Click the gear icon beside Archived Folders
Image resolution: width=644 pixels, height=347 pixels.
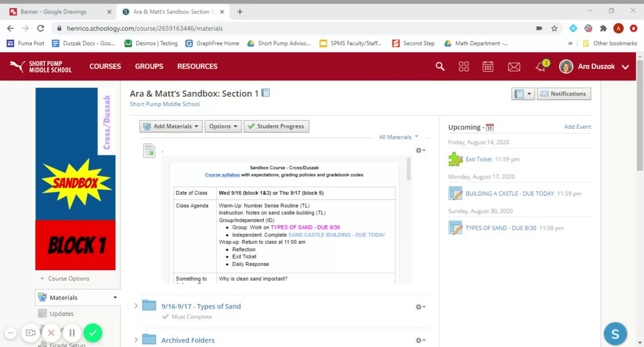tap(420, 340)
